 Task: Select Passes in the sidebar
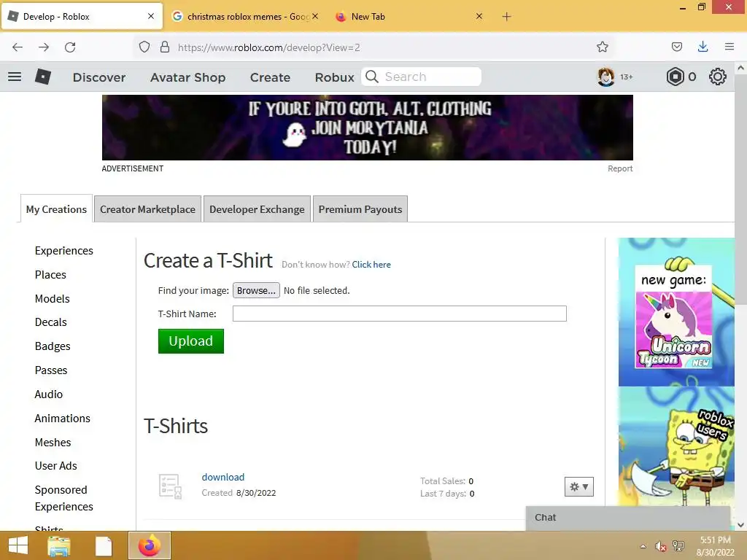coord(51,370)
